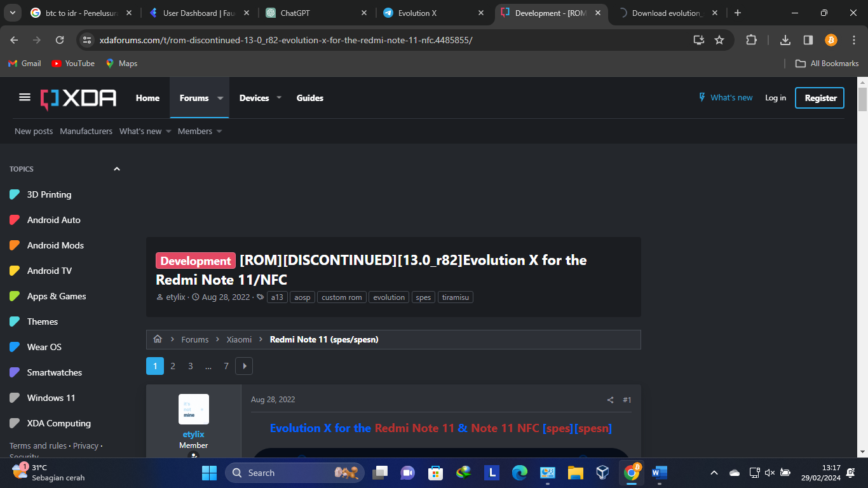The height and width of the screenshot is (488, 868).
Task: Toggle the Chrome side panel
Action: click(808, 40)
